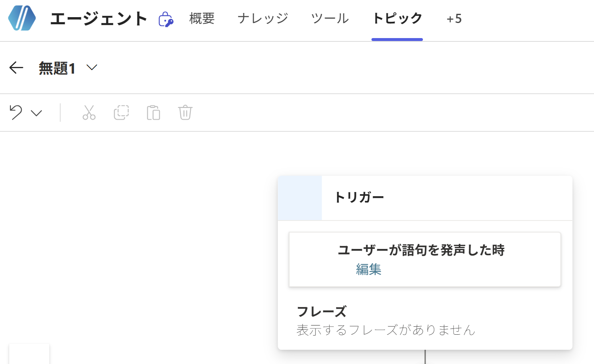Click the Copilot Studio agent logo

pos(22,18)
